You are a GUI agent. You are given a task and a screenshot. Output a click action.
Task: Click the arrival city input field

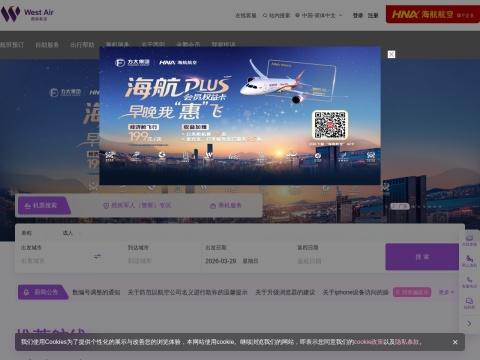pos(160,260)
